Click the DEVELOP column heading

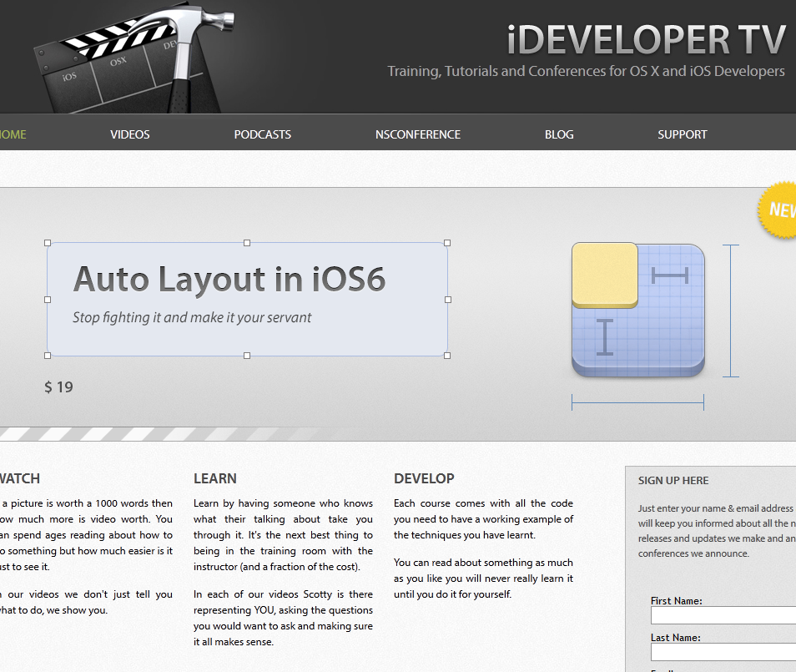(x=424, y=478)
